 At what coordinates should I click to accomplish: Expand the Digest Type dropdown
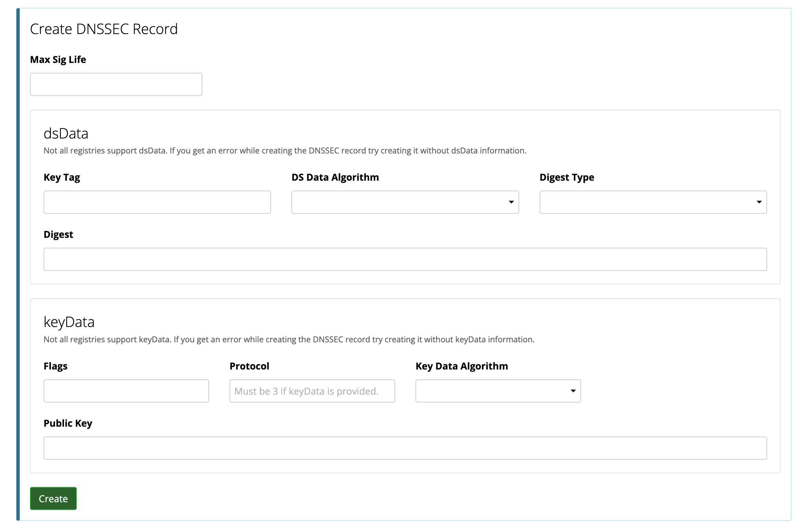click(653, 202)
